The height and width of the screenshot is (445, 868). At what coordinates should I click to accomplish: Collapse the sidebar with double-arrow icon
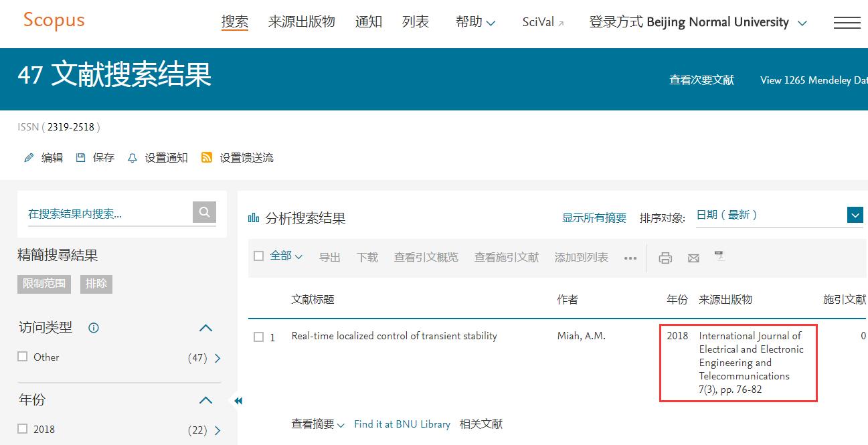(238, 401)
